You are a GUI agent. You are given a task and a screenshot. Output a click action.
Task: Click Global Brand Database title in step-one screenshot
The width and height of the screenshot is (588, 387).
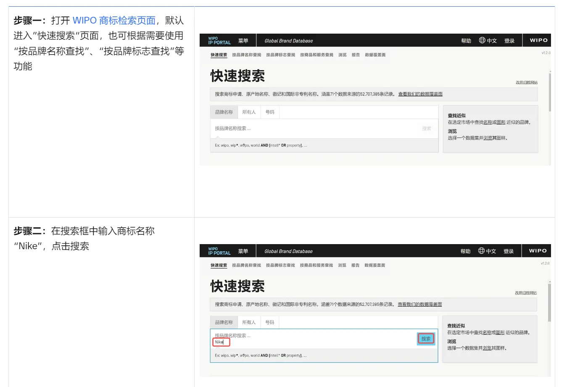click(x=289, y=41)
